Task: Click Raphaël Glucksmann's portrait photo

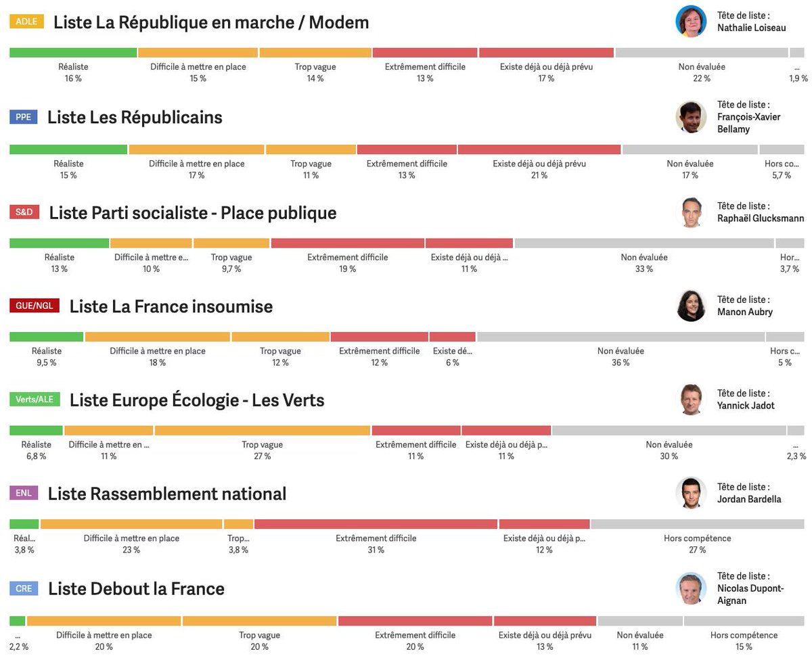Action: 691,212
